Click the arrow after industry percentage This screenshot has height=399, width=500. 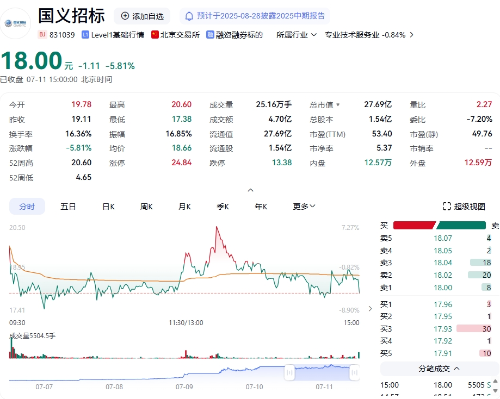coord(411,35)
